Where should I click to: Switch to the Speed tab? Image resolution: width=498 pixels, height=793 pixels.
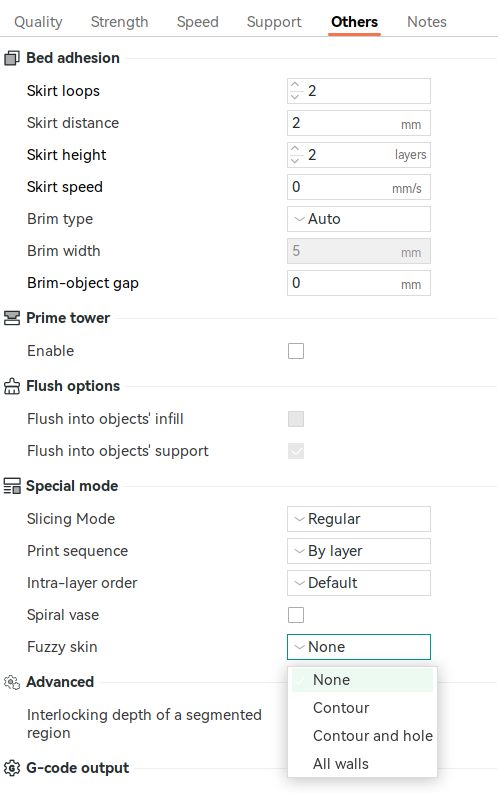198,22
